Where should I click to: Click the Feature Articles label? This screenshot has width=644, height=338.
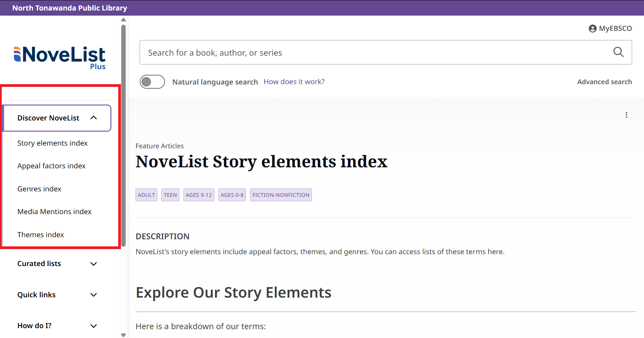[x=160, y=146]
